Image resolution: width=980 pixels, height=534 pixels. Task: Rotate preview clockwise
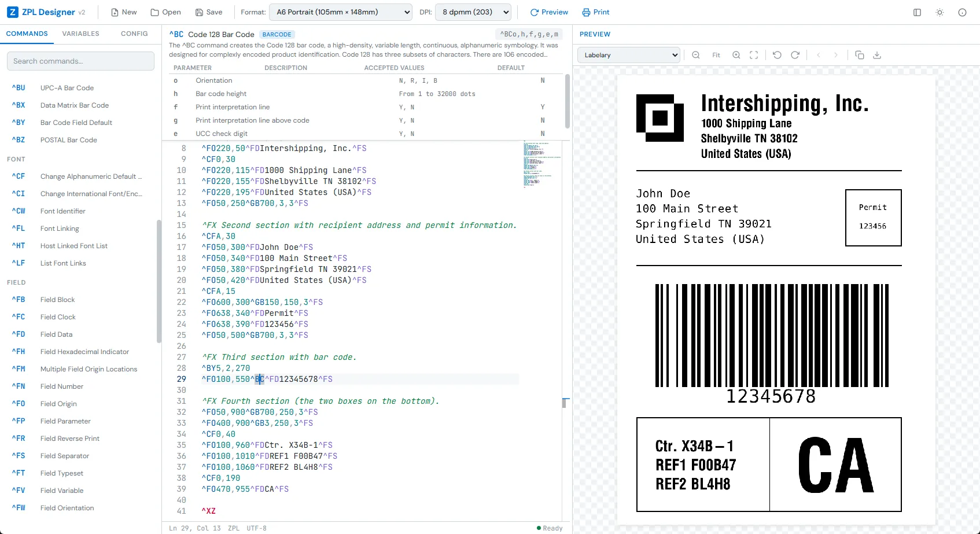(x=795, y=55)
